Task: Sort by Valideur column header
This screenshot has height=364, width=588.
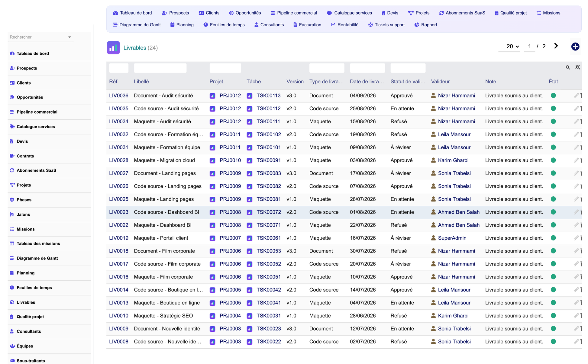Action: pyautogui.click(x=440, y=82)
